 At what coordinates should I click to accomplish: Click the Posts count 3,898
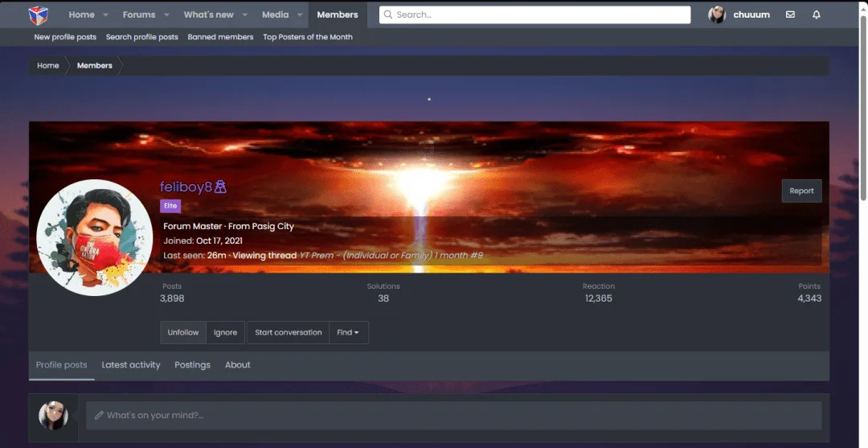click(172, 298)
